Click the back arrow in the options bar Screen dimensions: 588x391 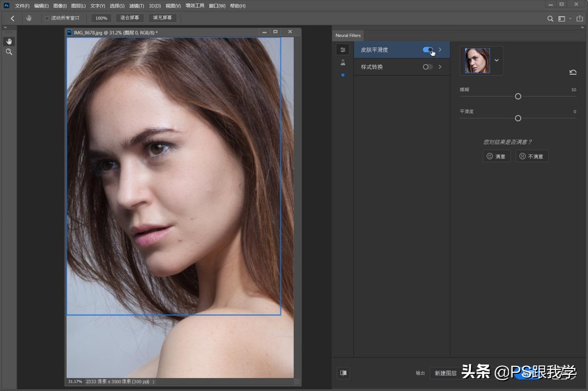tap(12, 18)
